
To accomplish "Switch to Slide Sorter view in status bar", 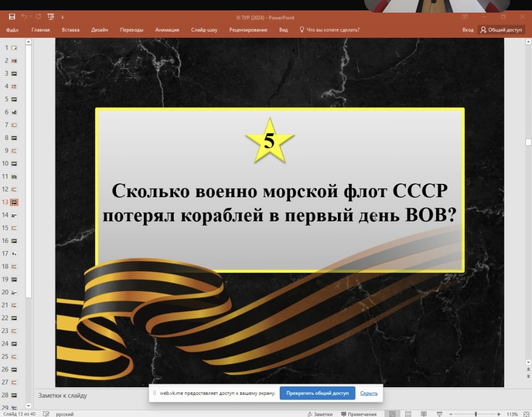I will pos(408,413).
